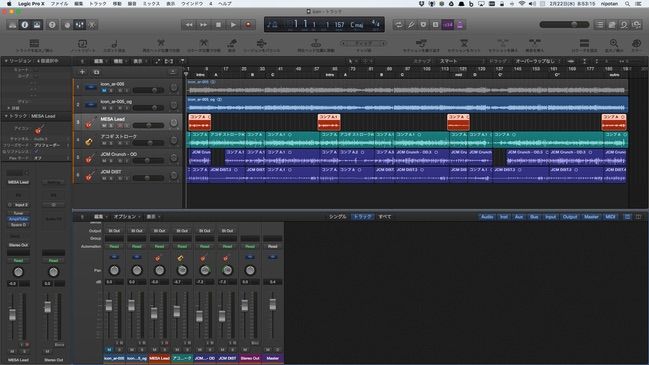The image size is (649, 365).
Task: Adjust the MESA Lead mixer channel fader
Action: 154,313
